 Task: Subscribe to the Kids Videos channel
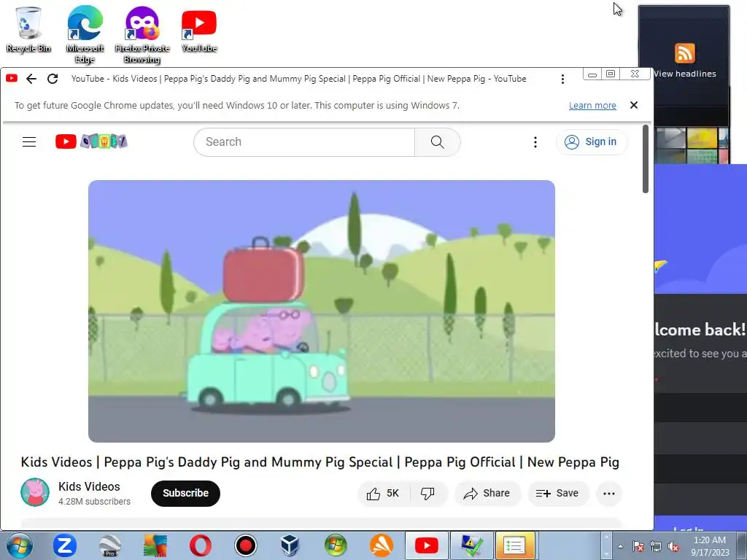[x=185, y=494]
